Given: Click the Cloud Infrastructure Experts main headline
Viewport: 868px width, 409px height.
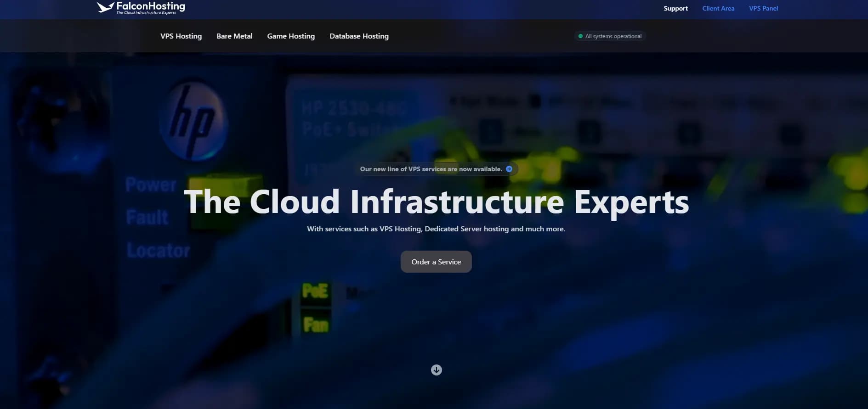Looking at the screenshot, I should tap(436, 202).
